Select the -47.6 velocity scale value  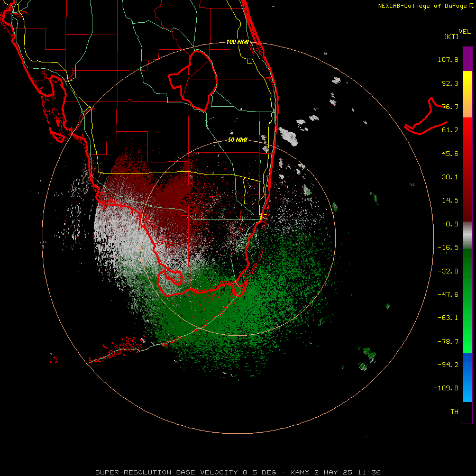click(448, 295)
